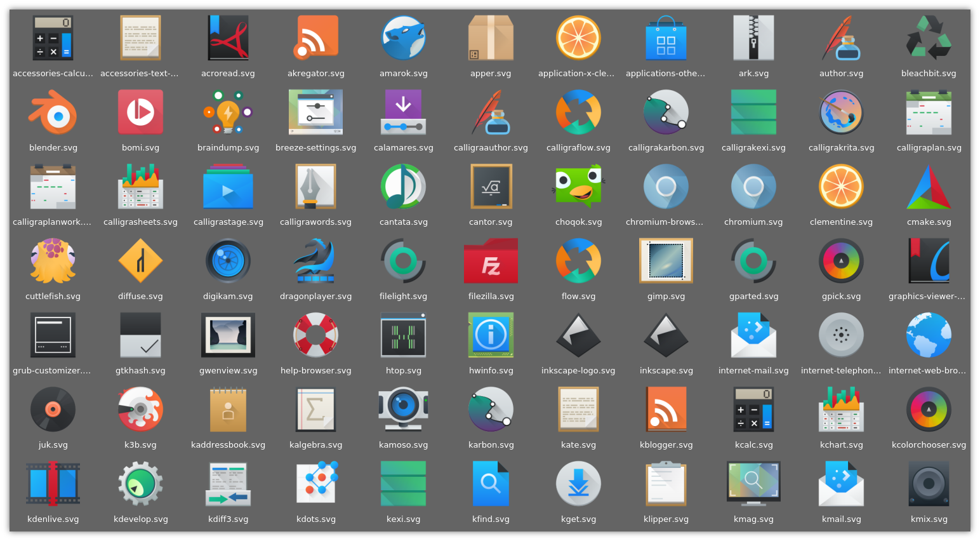980x541 pixels.
Task: Select the kmail.svg envelope icon
Action: pos(841,484)
